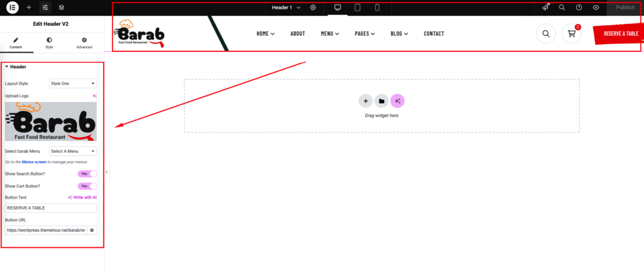The width and height of the screenshot is (644, 274).
Task: Switch to desktop preview mode
Action: tap(338, 8)
